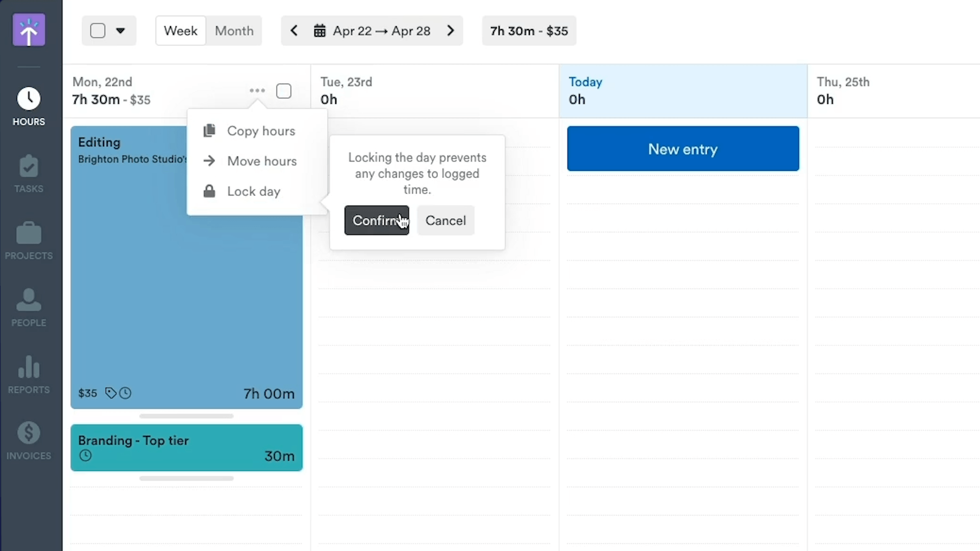Expand dropdown arrow beside select-all checkbox
Viewport: 980px width, 551px height.
tap(120, 31)
